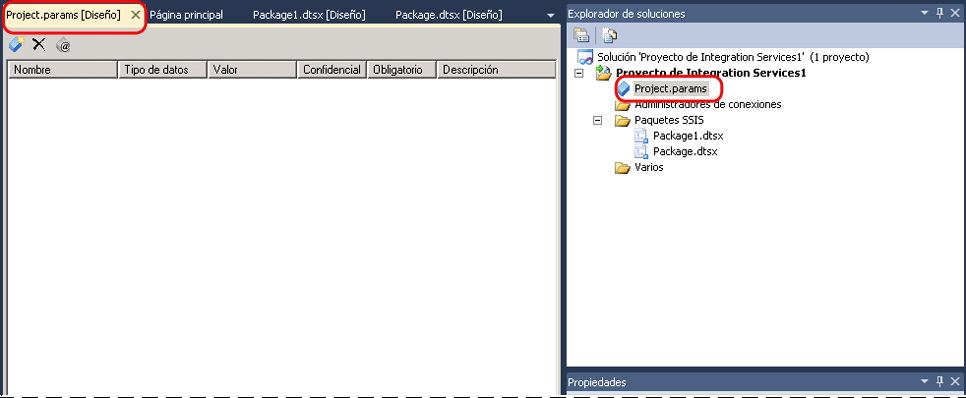The image size is (966, 398).
Task: Click the Delete Parameter X icon
Action: [x=39, y=44]
